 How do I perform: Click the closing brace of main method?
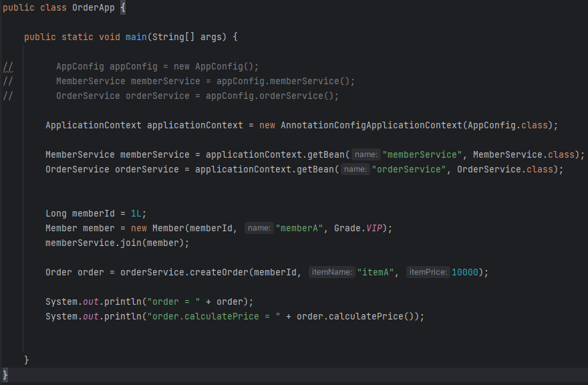tap(26, 360)
